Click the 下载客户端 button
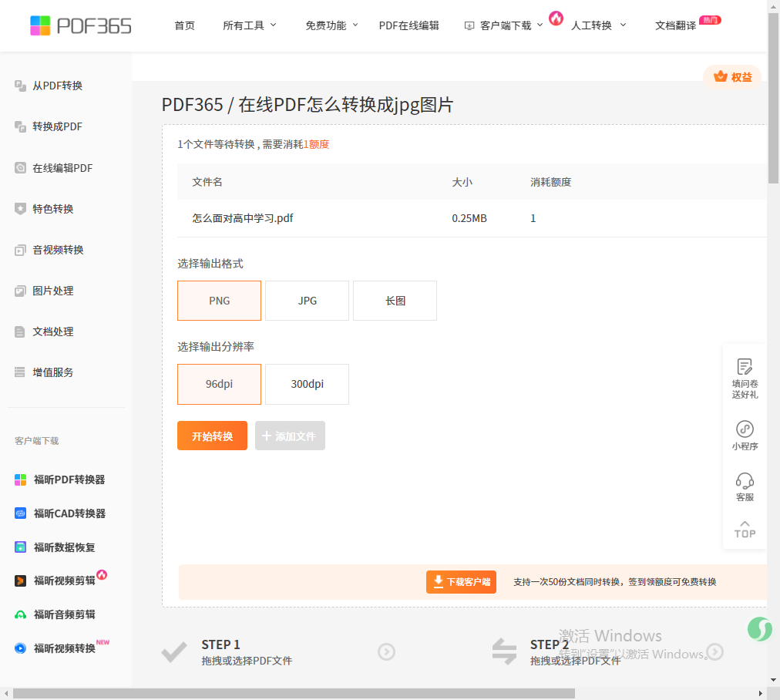Viewport: 780px width, 700px height. point(461,582)
